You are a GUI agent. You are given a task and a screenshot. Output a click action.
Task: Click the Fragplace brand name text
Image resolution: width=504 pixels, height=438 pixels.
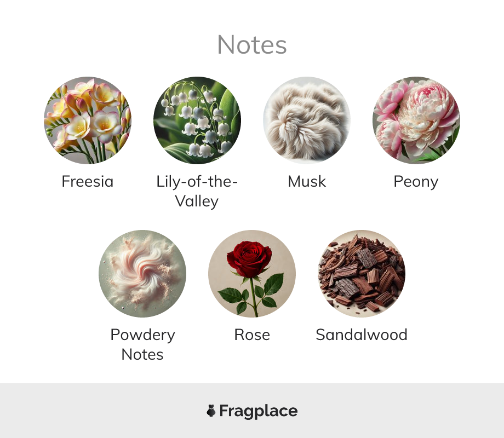coord(259,411)
